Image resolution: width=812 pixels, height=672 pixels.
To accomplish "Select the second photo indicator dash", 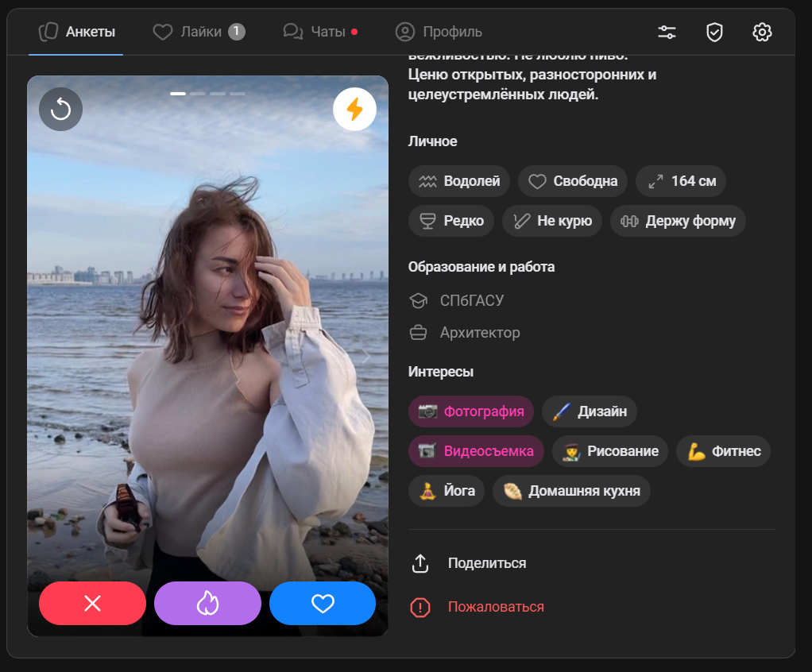I will pos(198,94).
